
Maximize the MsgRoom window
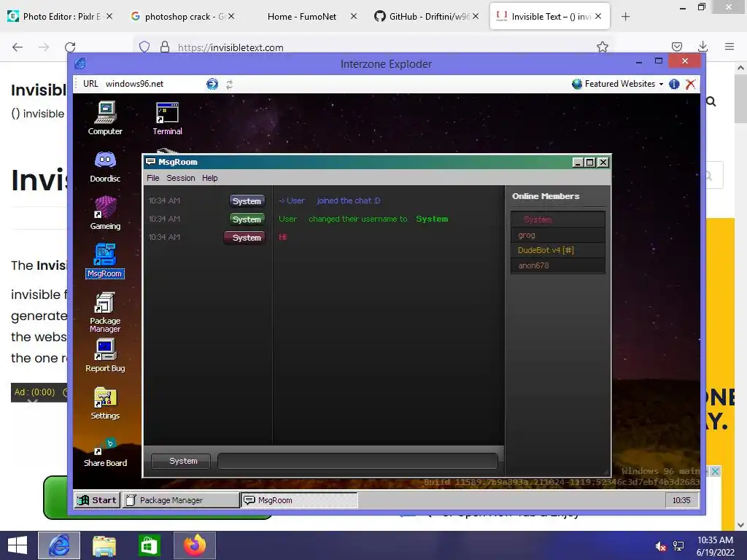(589, 163)
